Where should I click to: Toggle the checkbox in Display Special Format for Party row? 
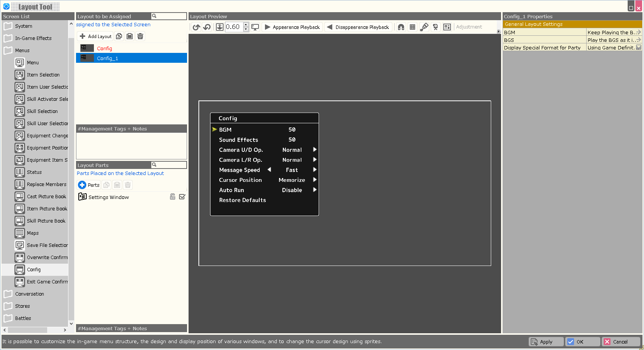pos(638,47)
